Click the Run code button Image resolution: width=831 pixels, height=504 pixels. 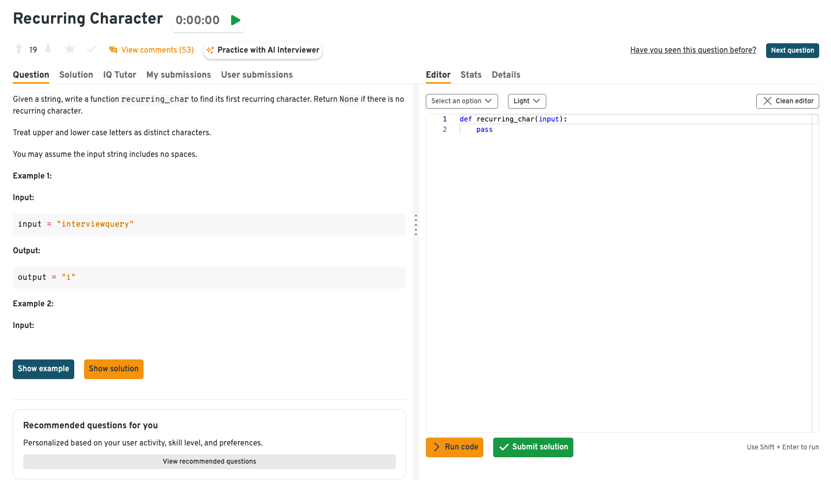pyautogui.click(x=454, y=447)
